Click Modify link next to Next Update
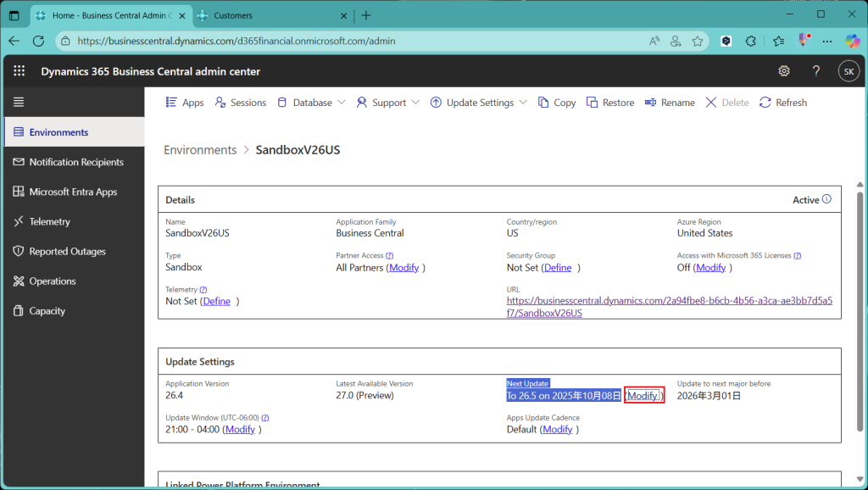 click(643, 396)
